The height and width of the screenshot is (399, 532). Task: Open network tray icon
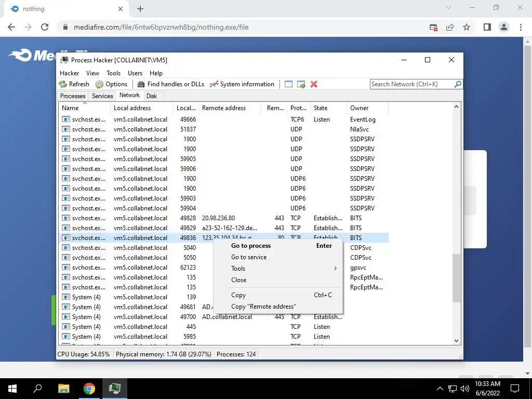pos(453,389)
